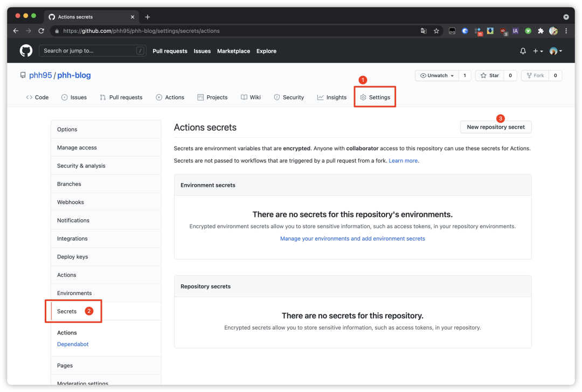
Task: Open the notifications bell icon
Action: click(x=522, y=51)
